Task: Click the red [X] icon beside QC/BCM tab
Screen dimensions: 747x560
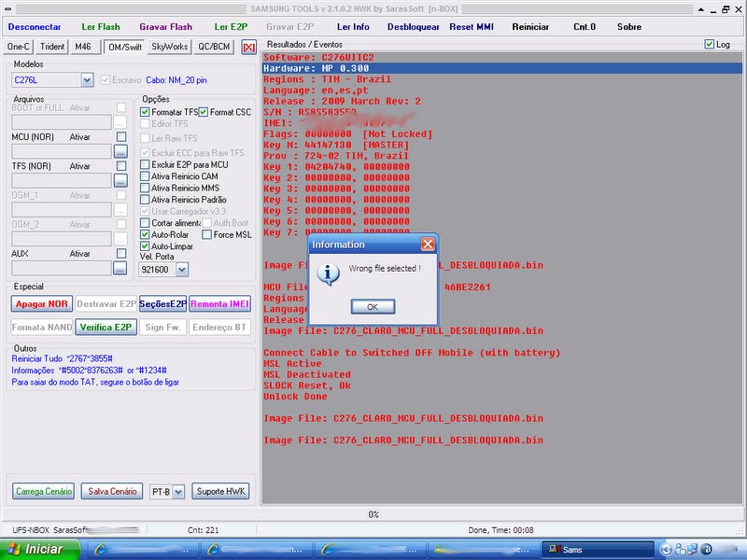Action: 248,48
